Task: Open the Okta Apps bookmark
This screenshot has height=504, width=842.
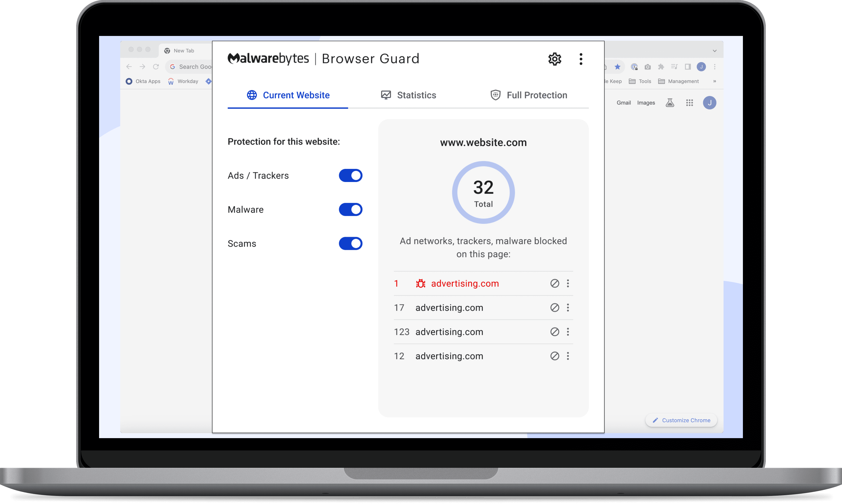Action: (143, 81)
